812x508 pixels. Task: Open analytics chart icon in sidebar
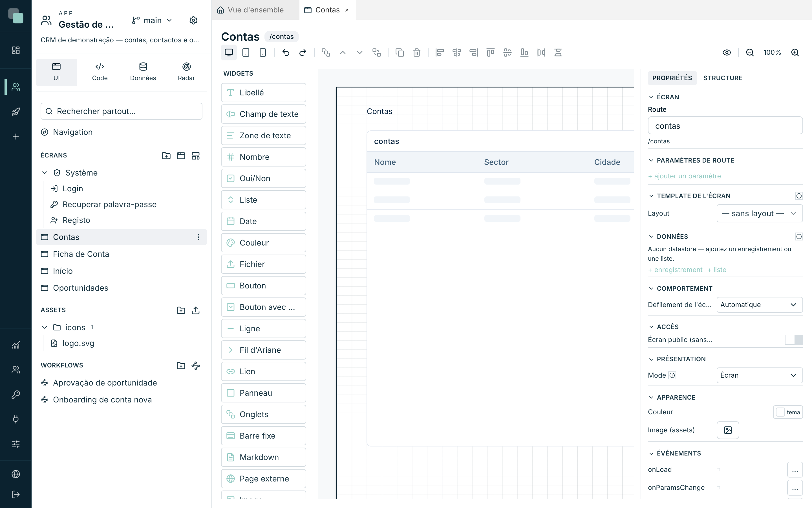tap(16, 345)
